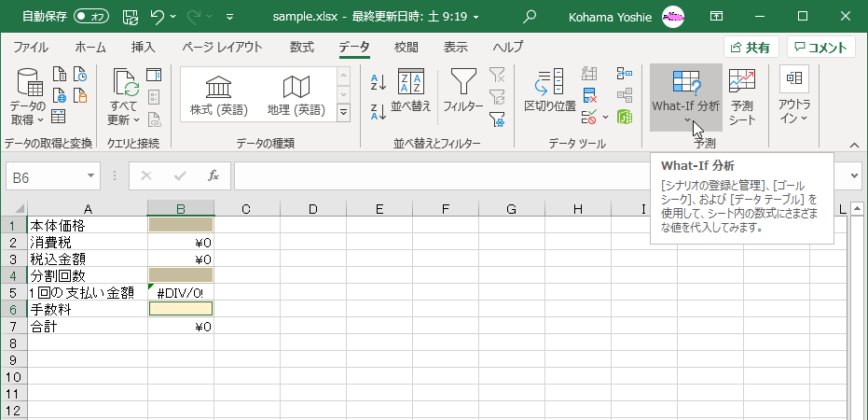This screenshot has height=420, width=868.
Task: Switch to the ヘルプ tab
Action: (x=507, y=47)
